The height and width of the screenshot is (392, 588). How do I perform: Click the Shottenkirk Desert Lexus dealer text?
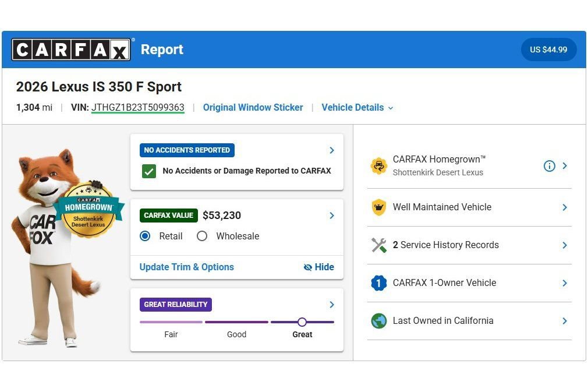pos(438,172)
